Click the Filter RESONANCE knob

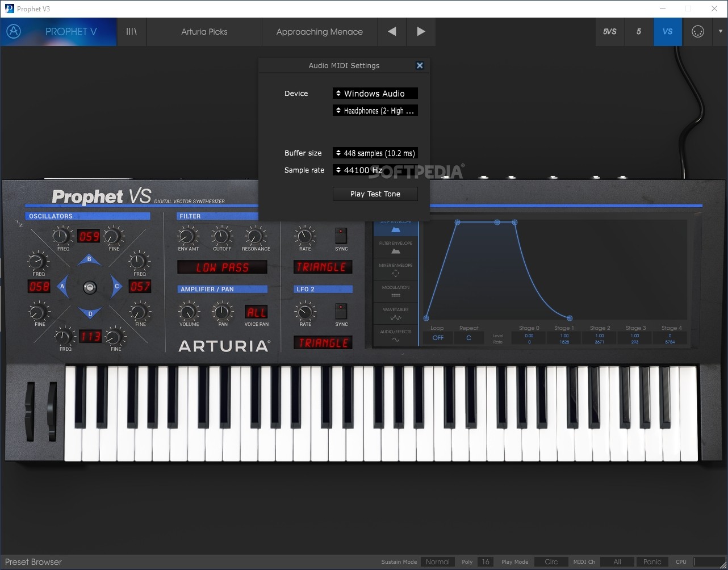click(256, 236)
